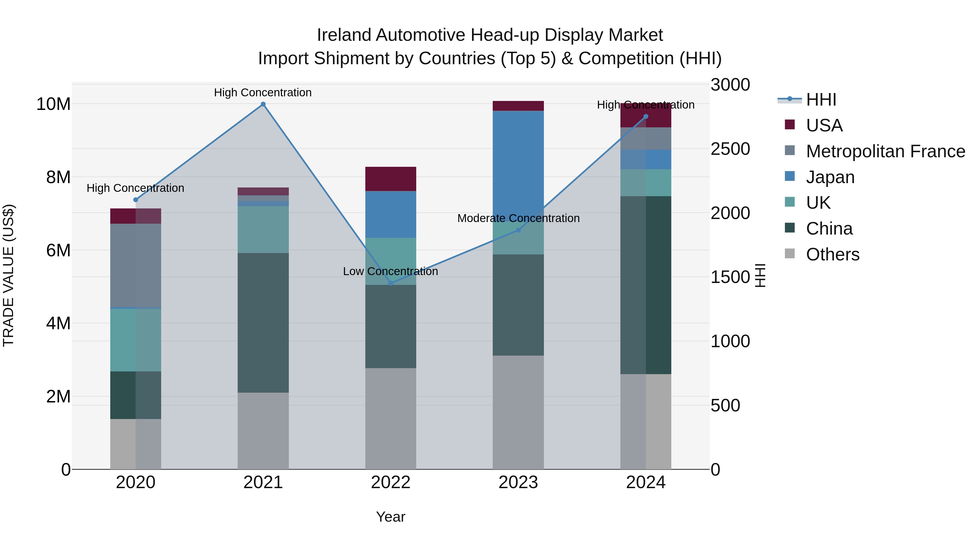This screenshot has width=980, height=551.
Task: Toggle the UK legend entry
Action: pyautogui.click(x=807, y=203)
